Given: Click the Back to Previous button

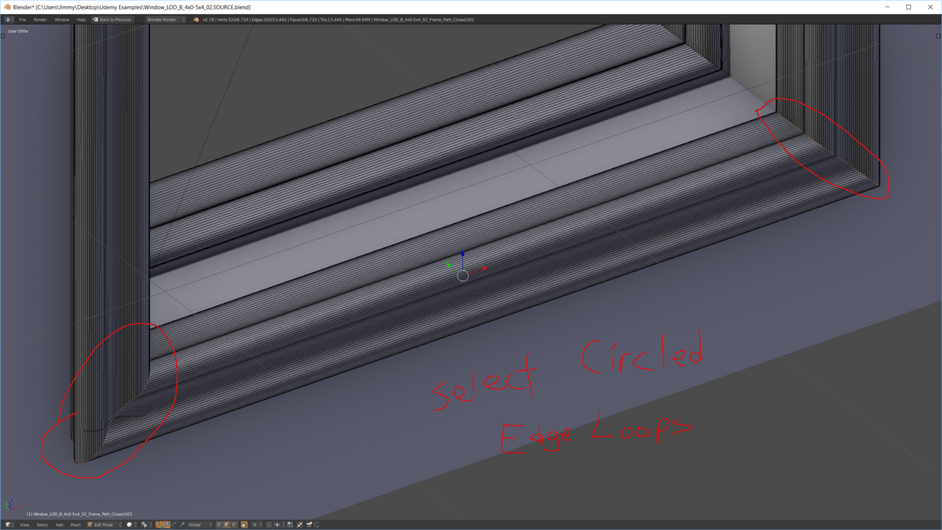Looking at the screenshot, I should 112,19.
